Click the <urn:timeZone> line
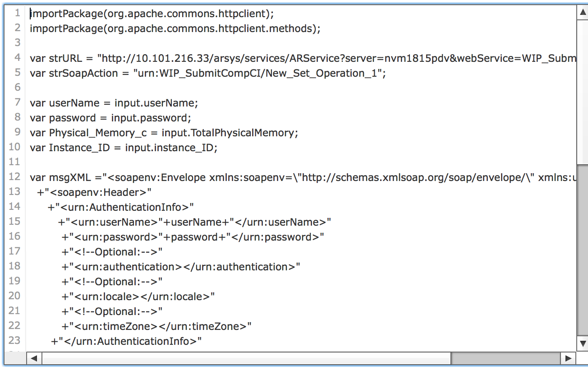 coord(156,327)
